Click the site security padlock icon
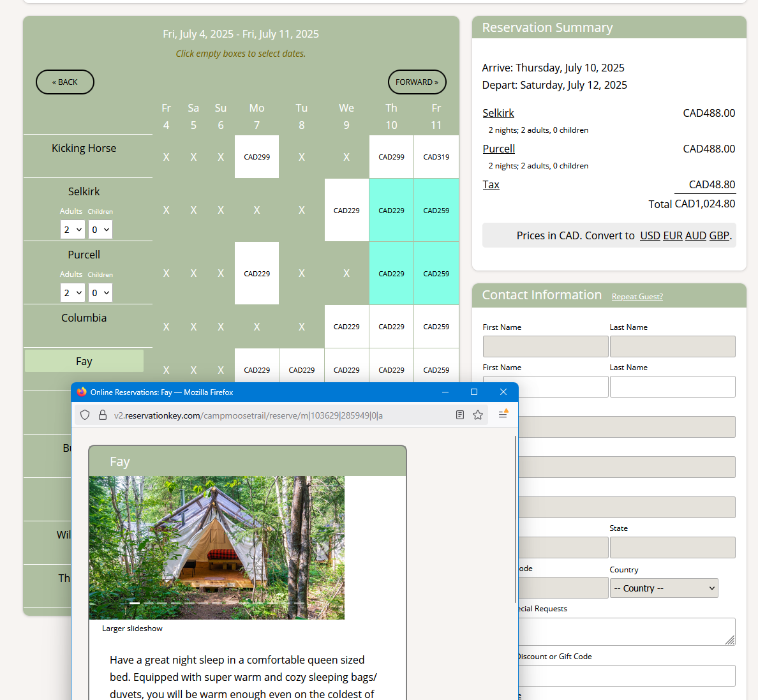 (102, 415)
